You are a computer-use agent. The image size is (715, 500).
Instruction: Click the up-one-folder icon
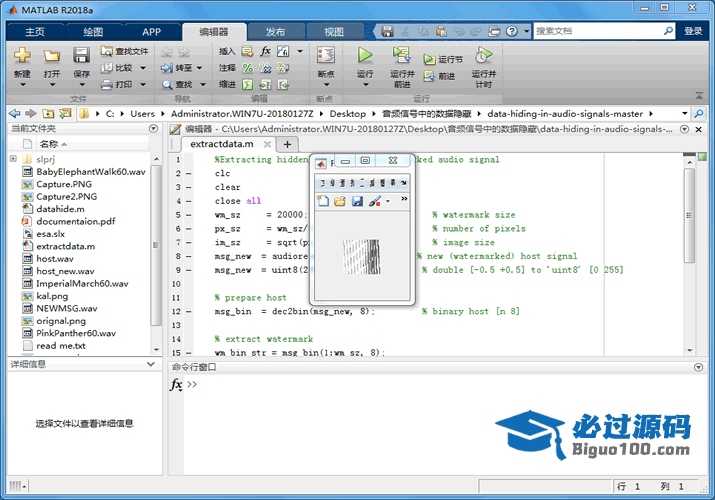[x=48, y=113]
